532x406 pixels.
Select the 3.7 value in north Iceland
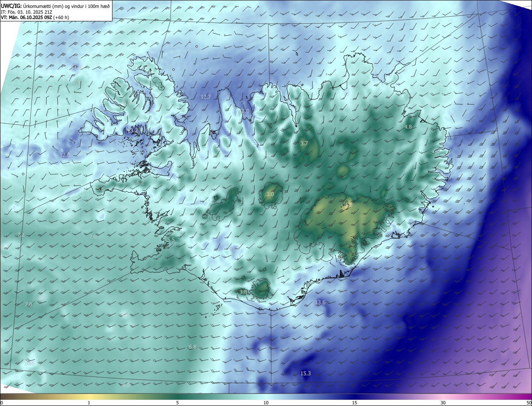click(x=304, y=144)
